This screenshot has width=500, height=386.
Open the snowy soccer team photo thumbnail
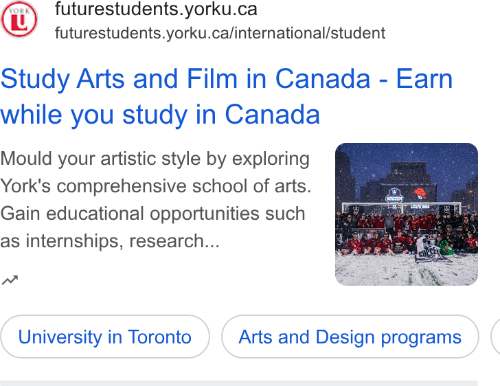coord(406,214)
